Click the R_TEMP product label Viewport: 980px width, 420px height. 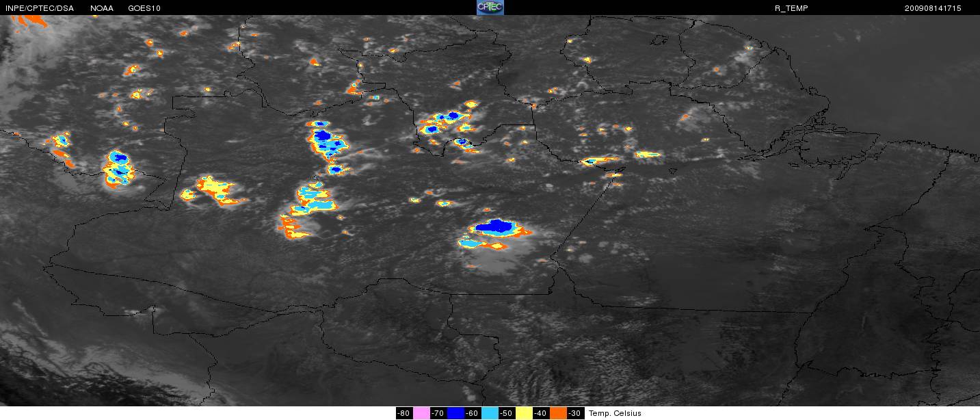click(791, 8)
